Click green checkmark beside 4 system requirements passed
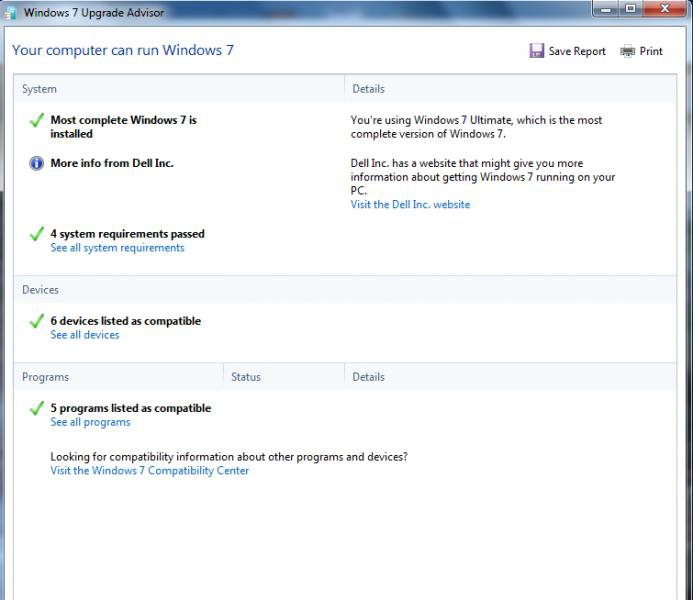This screenshot has width=693, height=600. point(36,234)
